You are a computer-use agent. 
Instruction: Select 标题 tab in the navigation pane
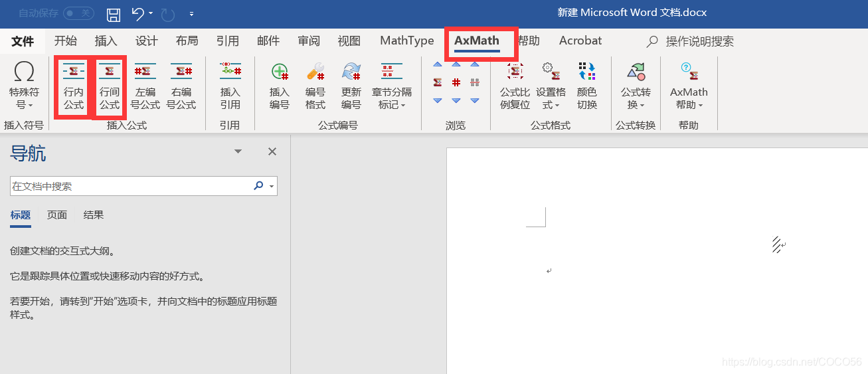(21, 215)
